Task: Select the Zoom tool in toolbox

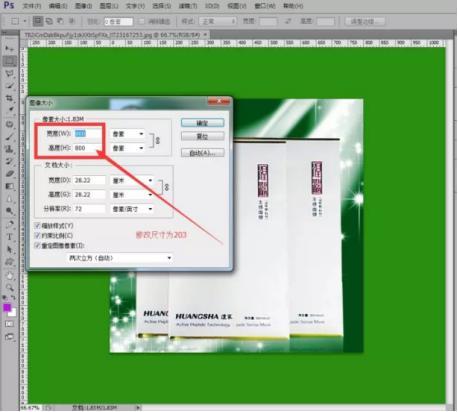Action: click(x=9, y=287)
